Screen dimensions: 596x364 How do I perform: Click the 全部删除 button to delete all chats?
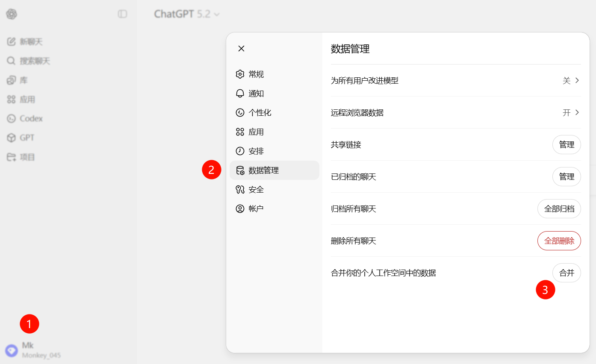tap(559, 241)
